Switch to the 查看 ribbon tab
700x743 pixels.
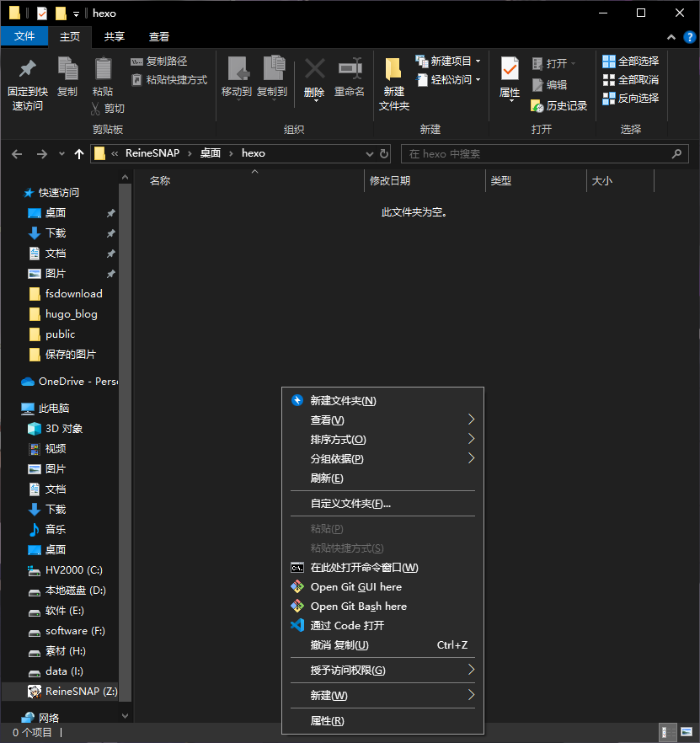pos(160,36)
